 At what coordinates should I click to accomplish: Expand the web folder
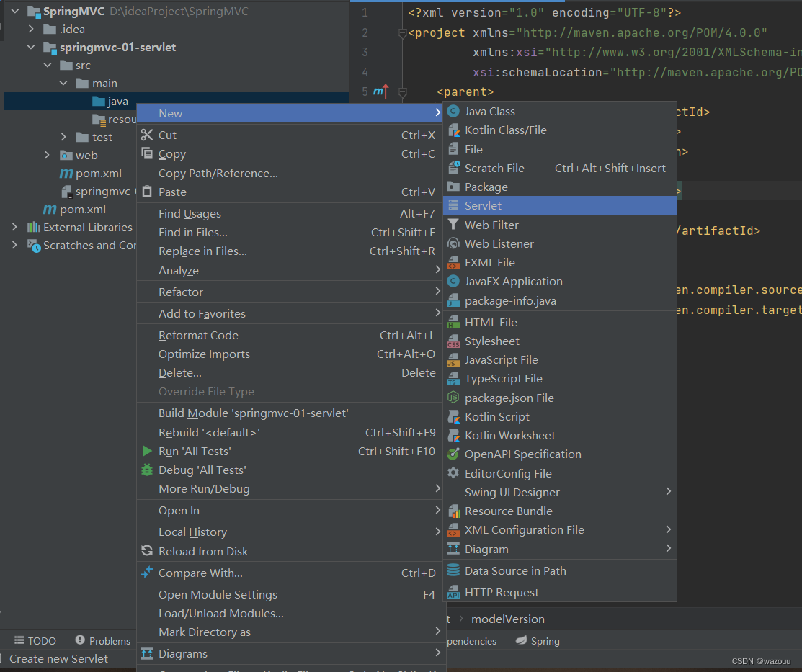47,155
